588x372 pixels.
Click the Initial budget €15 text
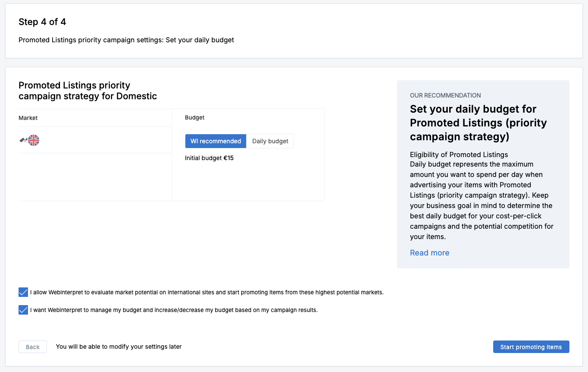[x=209, y=158]
